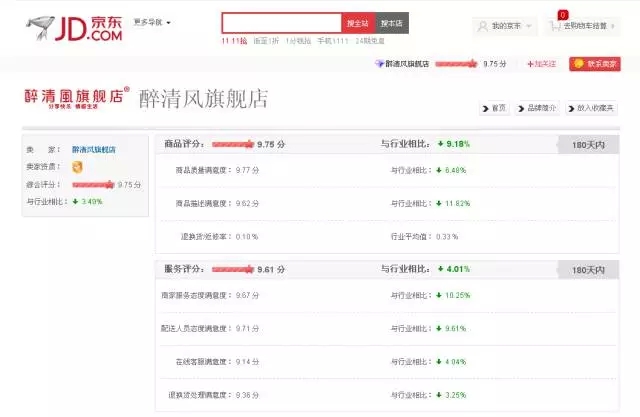Click the 商家服务态度满意度 value 9.67 分
The image size is (640, 417).
pyautogui.click(x=247, y=295)
